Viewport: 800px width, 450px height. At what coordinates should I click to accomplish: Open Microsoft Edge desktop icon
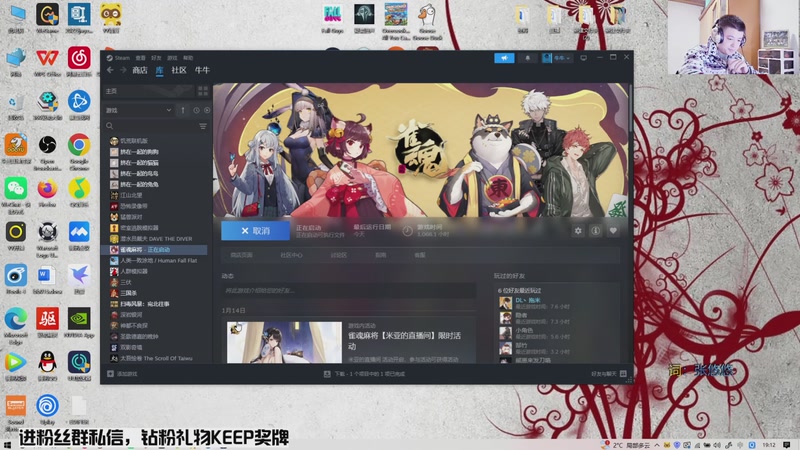coord(16,324)
